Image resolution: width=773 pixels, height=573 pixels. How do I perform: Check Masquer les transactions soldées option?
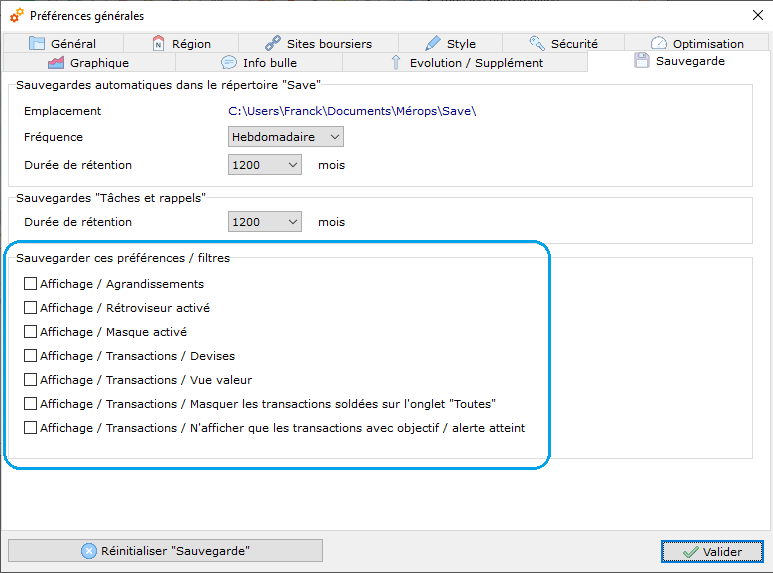(31, 403)
